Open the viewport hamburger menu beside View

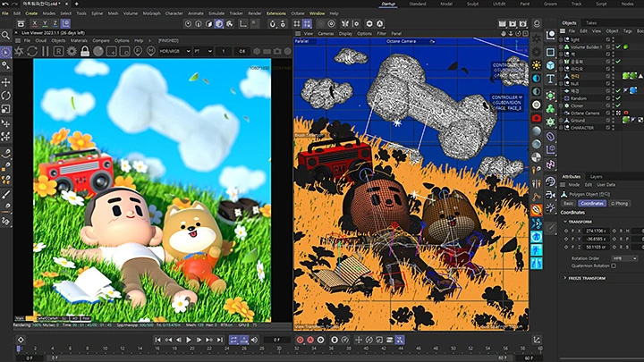tap(298, 34)
